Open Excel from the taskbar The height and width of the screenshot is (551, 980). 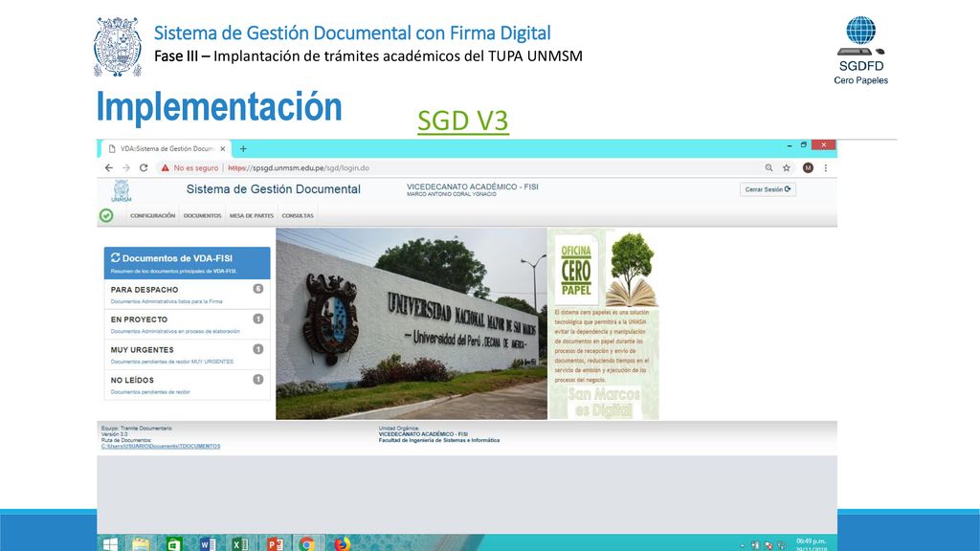[240, 544]
